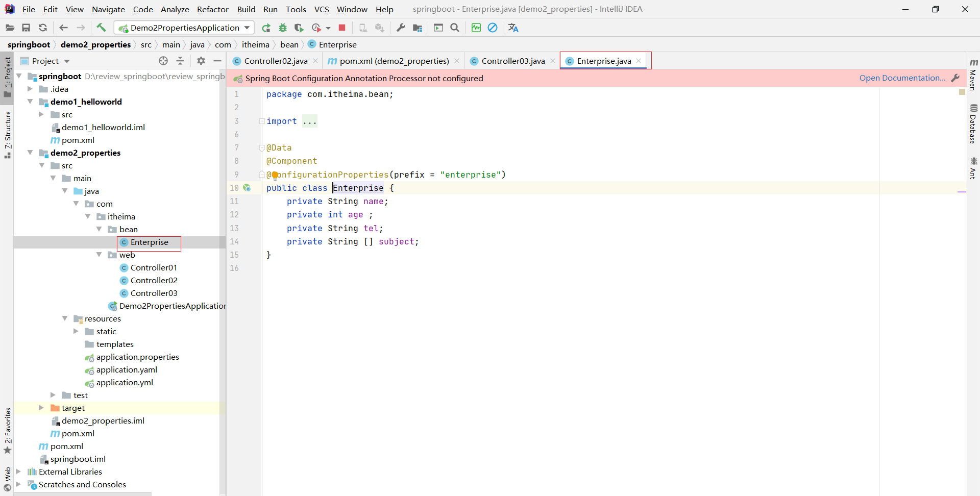Click the Translate icon in toolbar

point(513,28)
